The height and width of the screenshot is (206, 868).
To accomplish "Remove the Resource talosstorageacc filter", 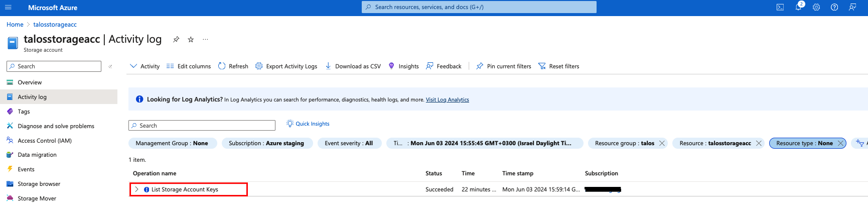I will (x=759, y=143).
